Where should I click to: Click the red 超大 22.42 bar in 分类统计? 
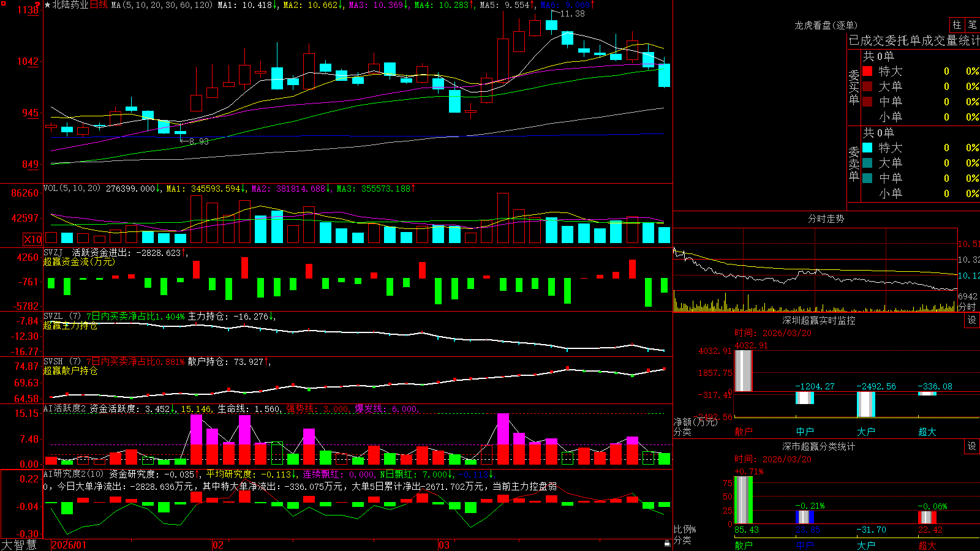[927, 517]
